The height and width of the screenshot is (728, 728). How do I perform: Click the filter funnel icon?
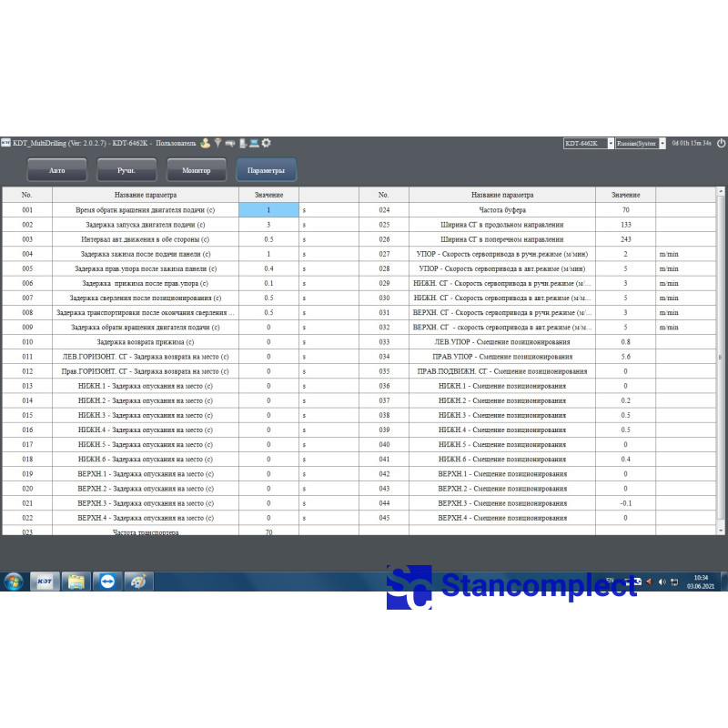[218, 143]
